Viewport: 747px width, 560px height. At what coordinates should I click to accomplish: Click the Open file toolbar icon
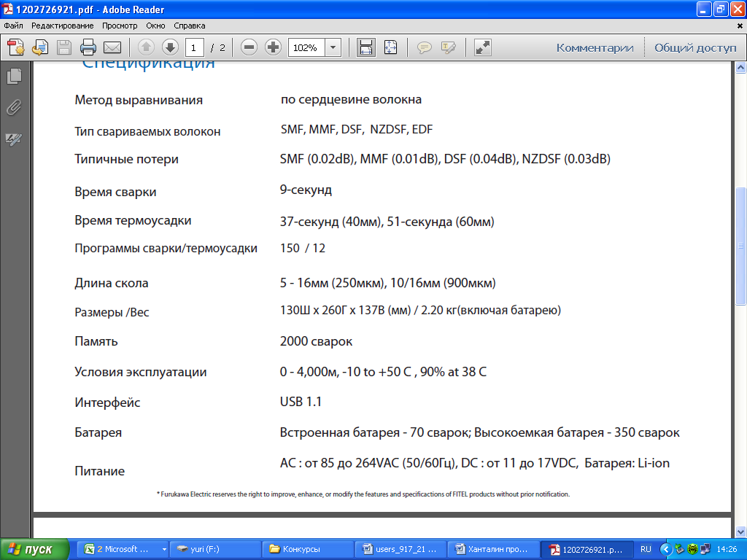pos(40,47)
